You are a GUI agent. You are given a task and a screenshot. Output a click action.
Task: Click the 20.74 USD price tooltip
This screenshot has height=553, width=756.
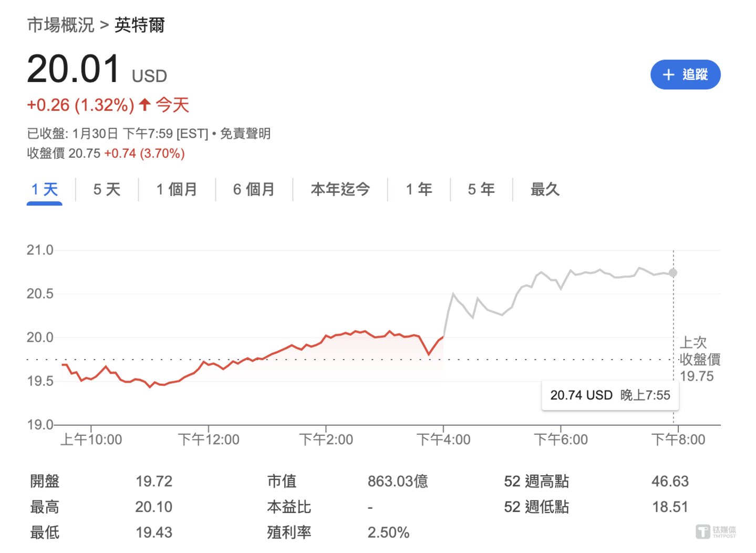coord(610,395)
